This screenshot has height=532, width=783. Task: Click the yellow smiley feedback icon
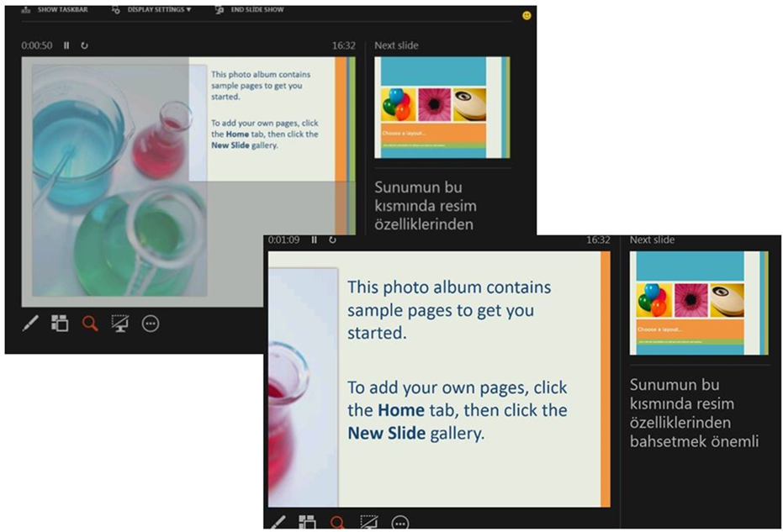[526, 15]
